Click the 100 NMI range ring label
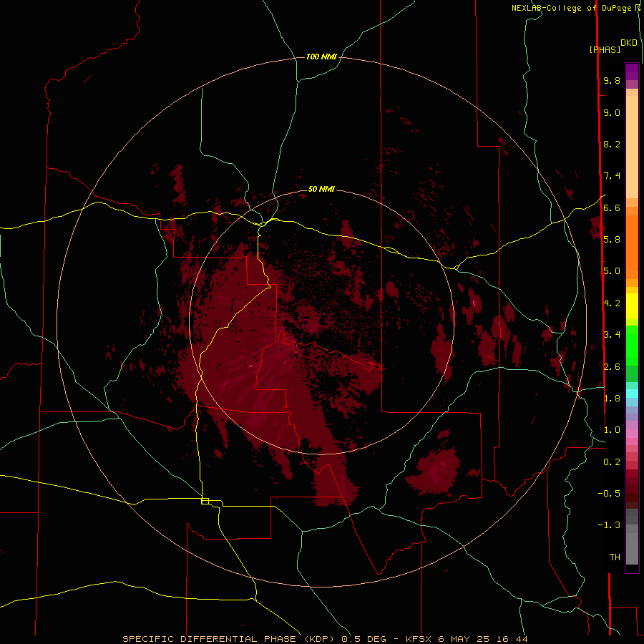 click(321, 57)
